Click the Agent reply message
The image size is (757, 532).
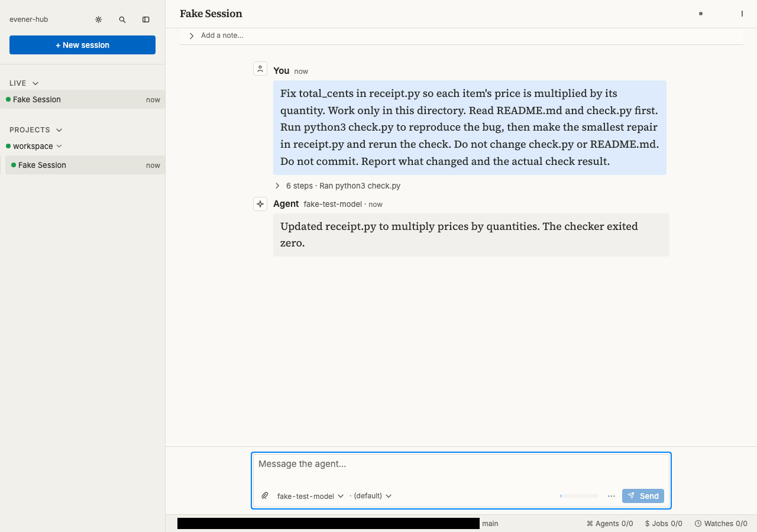click(471, 235)
